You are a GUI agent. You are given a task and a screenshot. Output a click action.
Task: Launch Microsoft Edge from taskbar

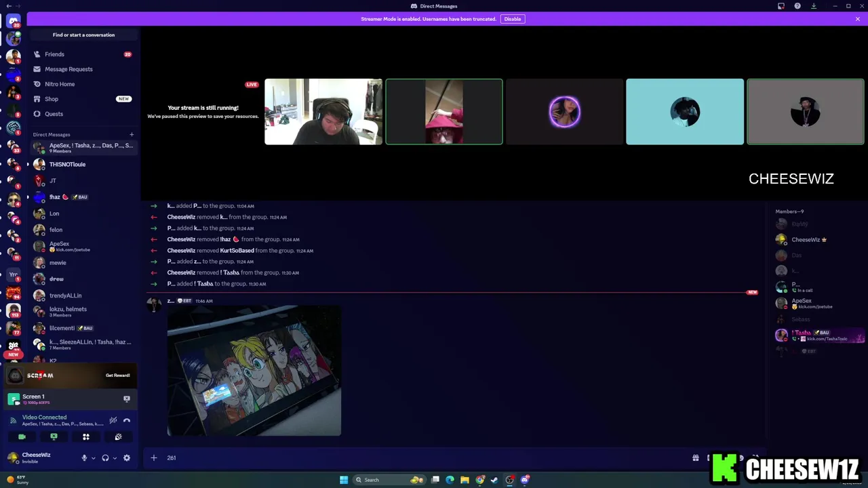pyautogui.click(x=450, y=480)
